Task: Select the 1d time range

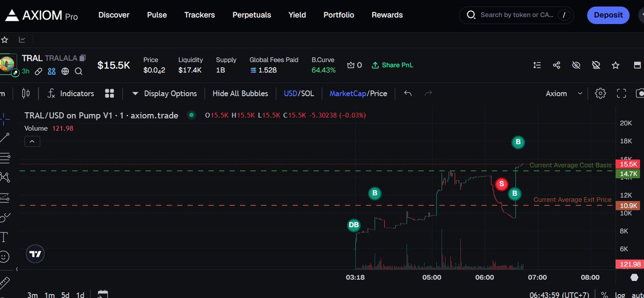Action: pos(80,294)
